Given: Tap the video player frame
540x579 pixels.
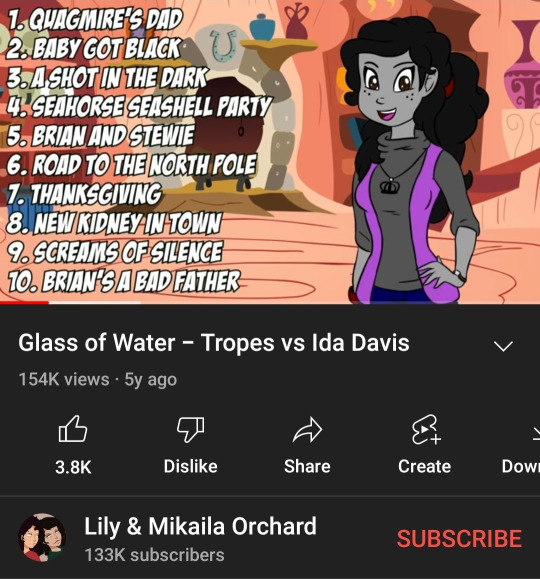Looking at the screenshot, I should pyautogui.click(x=270, y=152).
